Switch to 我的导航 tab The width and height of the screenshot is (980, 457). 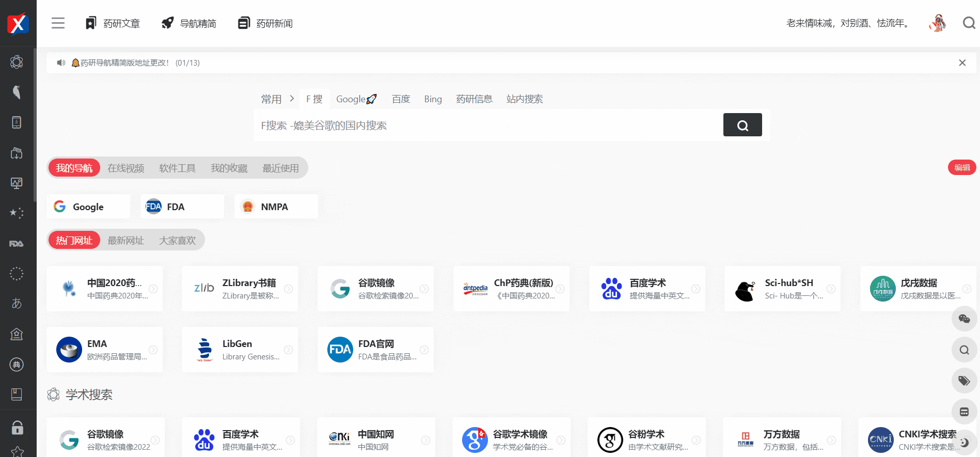point(74,168)
